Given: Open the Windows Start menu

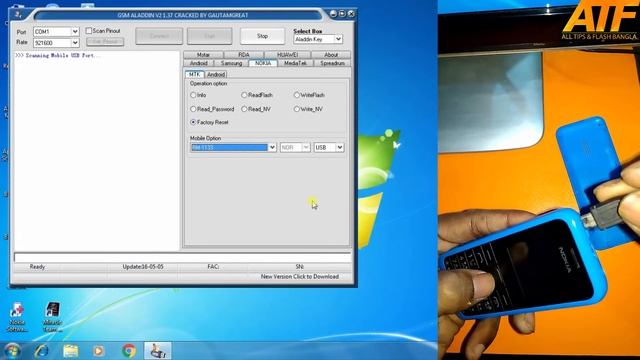Looking at the screenshot, I should [12, 351].
